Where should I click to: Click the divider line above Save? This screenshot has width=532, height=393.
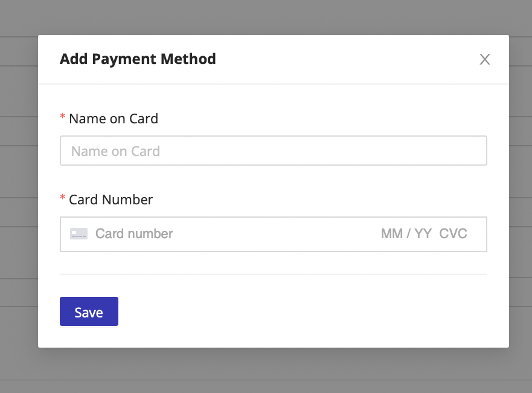273,274
